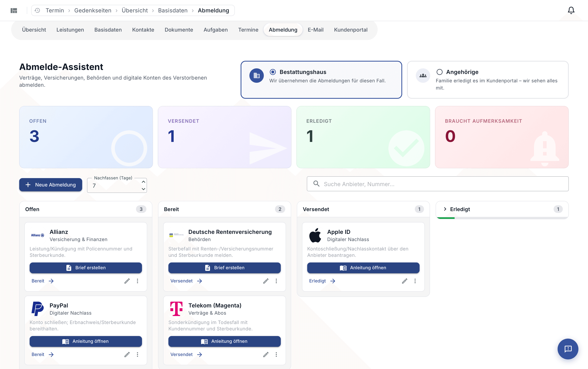Open the Aufgaben tab

[x=216, y=30]
